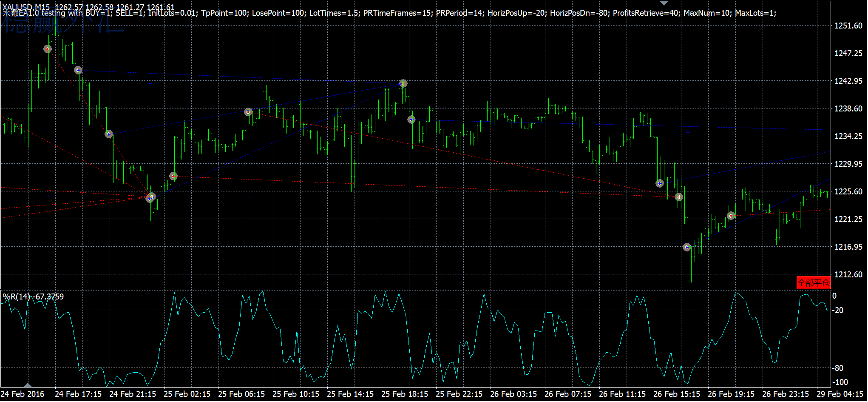Click the 1234.25 price axis label
The width and height of the screenshot is (868, 402).
[848, 136]
